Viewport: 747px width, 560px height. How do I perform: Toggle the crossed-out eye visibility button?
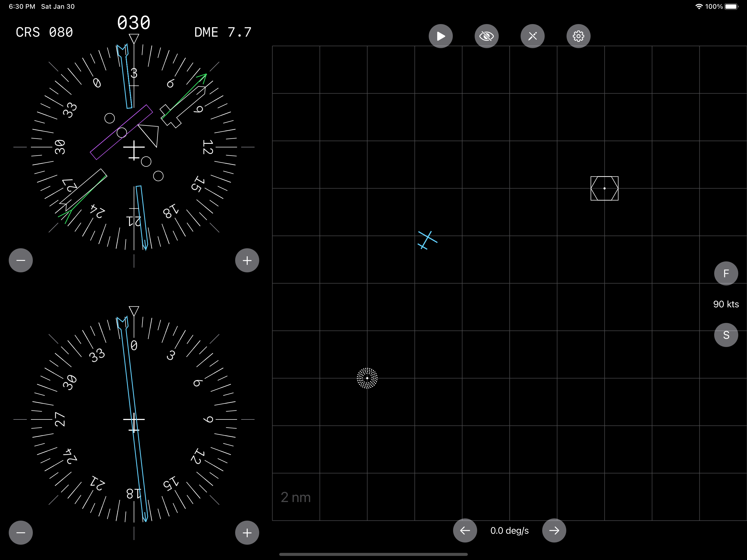(x=486, y=36)
